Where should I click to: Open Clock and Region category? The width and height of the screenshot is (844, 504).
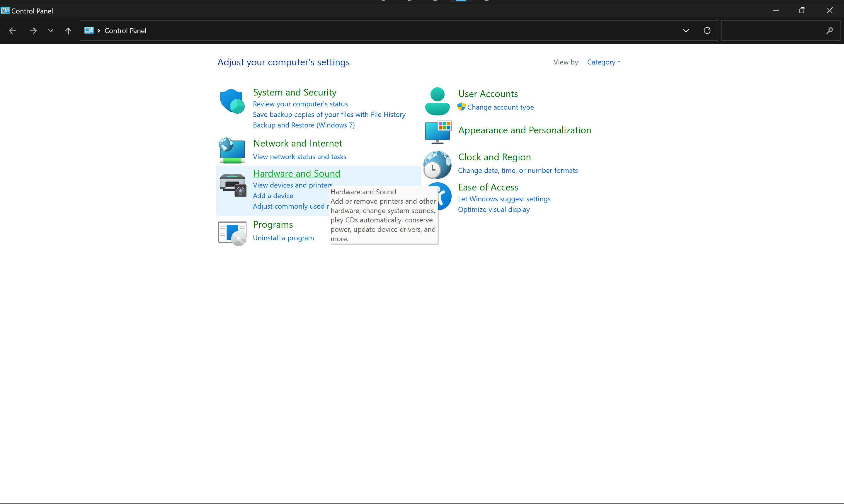[494, 157]
